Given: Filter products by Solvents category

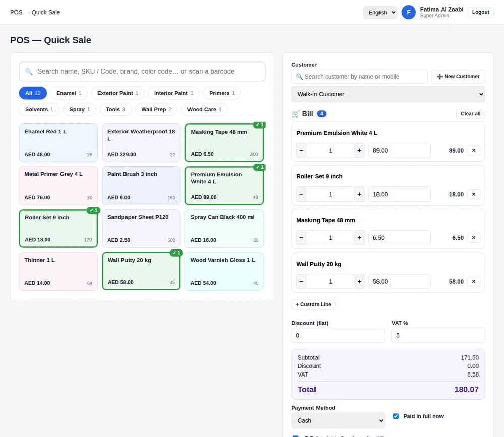Looking at the screenshot, I should (x=39, y=109).
